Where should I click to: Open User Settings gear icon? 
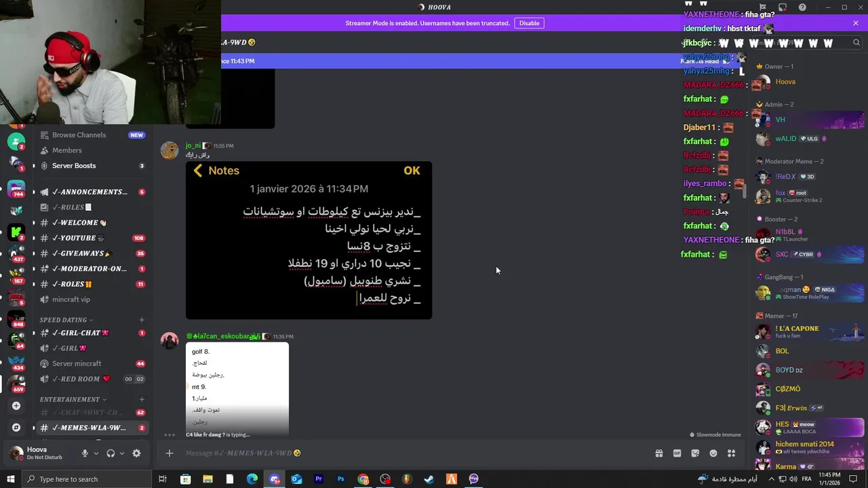click(x=136, y=453)
